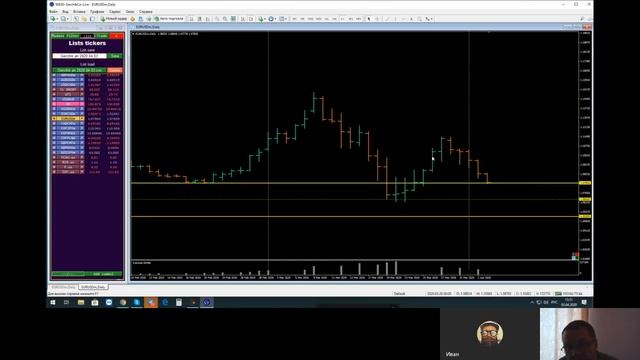The width and height of the screenshot is (640, 360).
Task: Select the M15 timeframe button
Action: coord(311,19)
